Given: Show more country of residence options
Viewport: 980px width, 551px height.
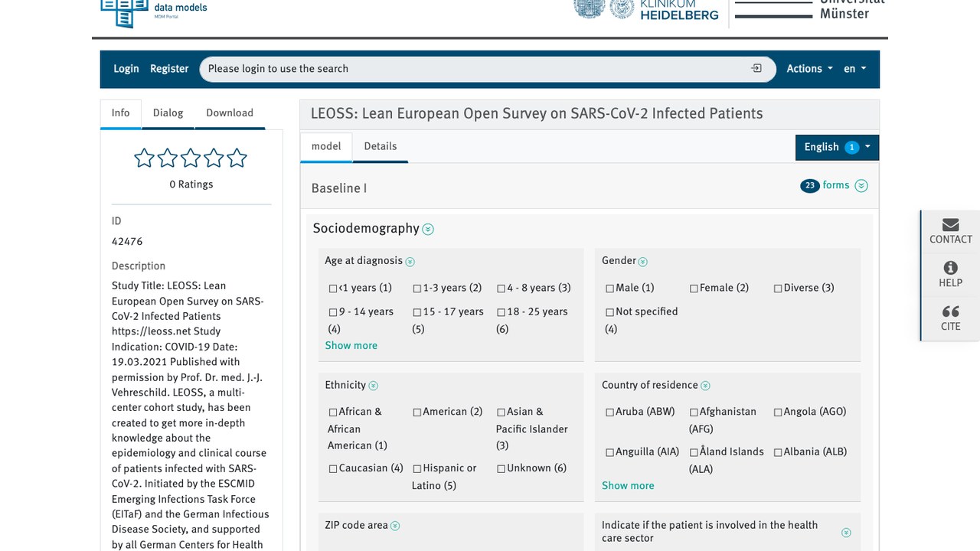Looking at the screenshot, I should 628,486.
